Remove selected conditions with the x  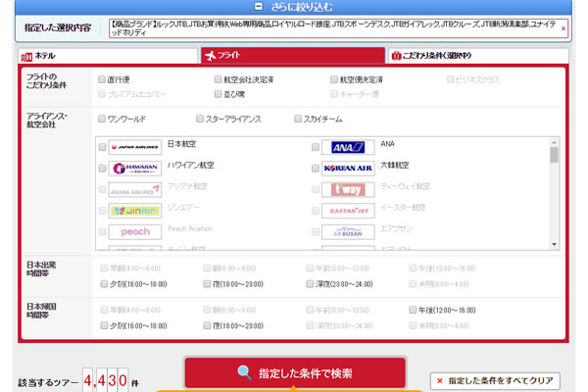click(563, 28)
